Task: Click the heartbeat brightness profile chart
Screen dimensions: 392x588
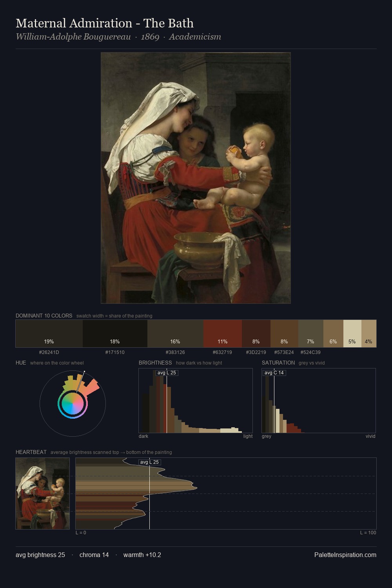Action: (x=226, y=494)
